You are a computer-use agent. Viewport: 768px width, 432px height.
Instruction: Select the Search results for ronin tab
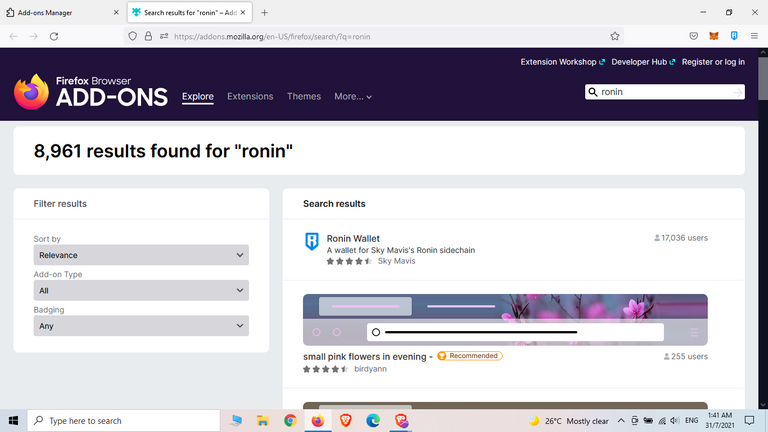point(190,13)
